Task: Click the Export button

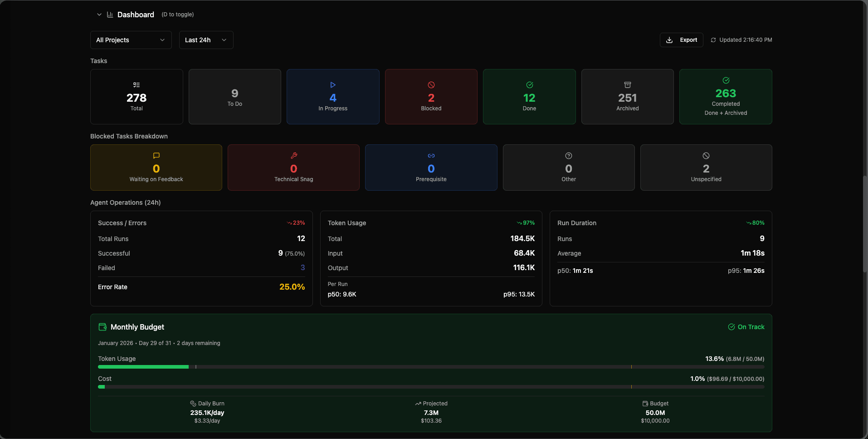Action: tap(681, 40)
